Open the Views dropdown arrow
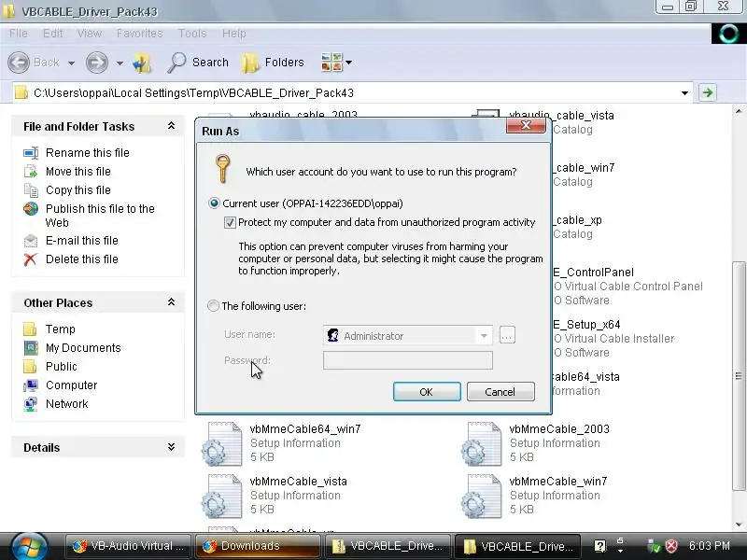This screenshot has width=747, height=560. 348,63
